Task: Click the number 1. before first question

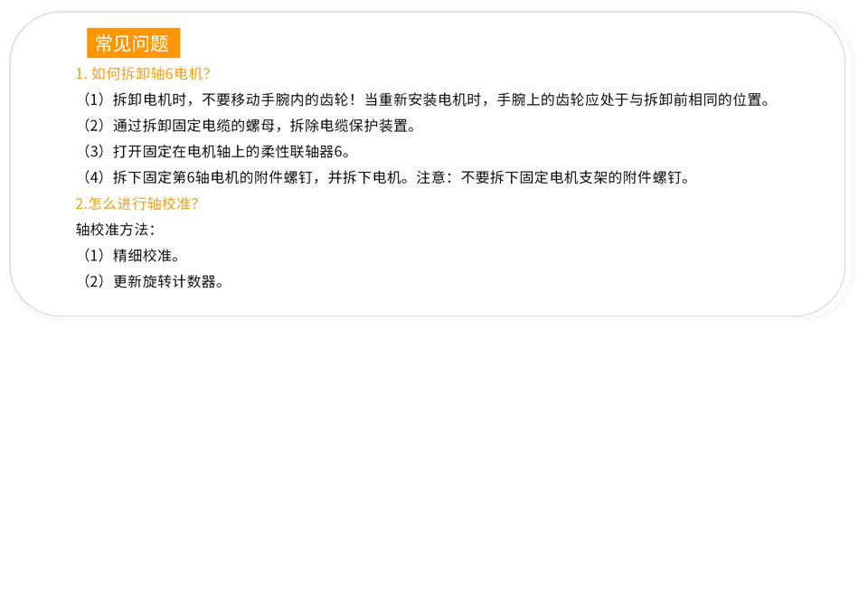Action: pos(81,73)
